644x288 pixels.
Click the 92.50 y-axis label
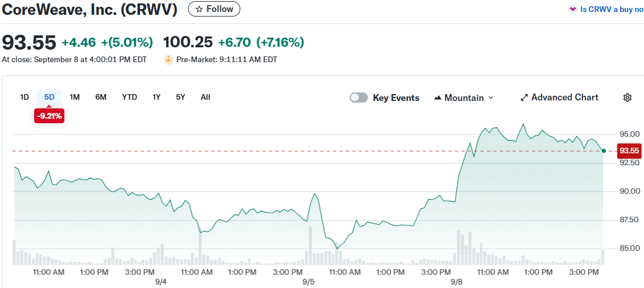click(629, 163)
